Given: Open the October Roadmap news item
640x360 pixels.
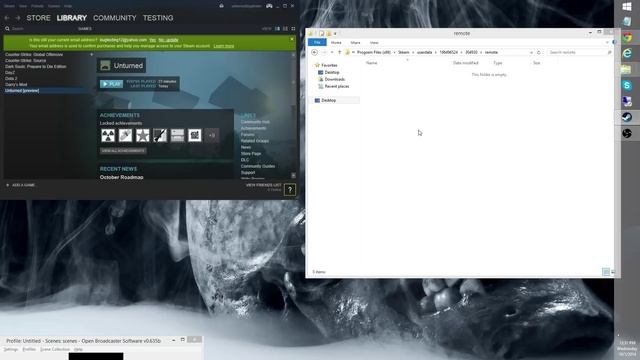Looking at the screenshot, I should (121, 177).
